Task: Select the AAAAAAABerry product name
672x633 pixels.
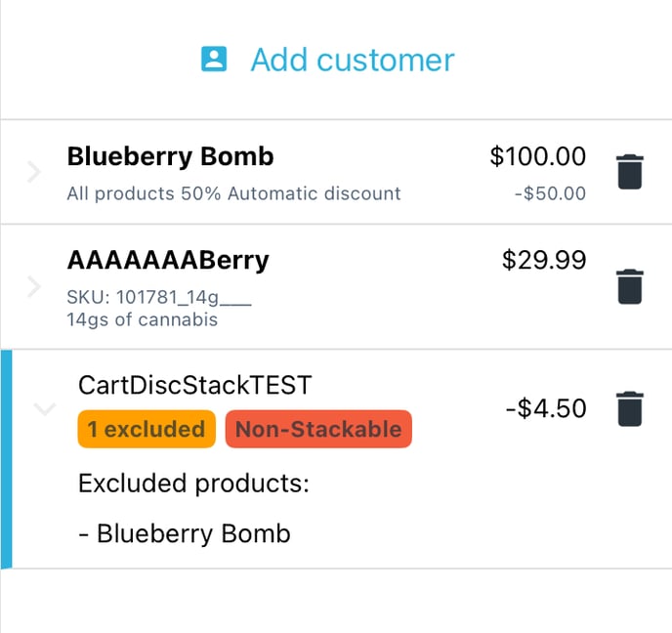Action: [168, 260]
